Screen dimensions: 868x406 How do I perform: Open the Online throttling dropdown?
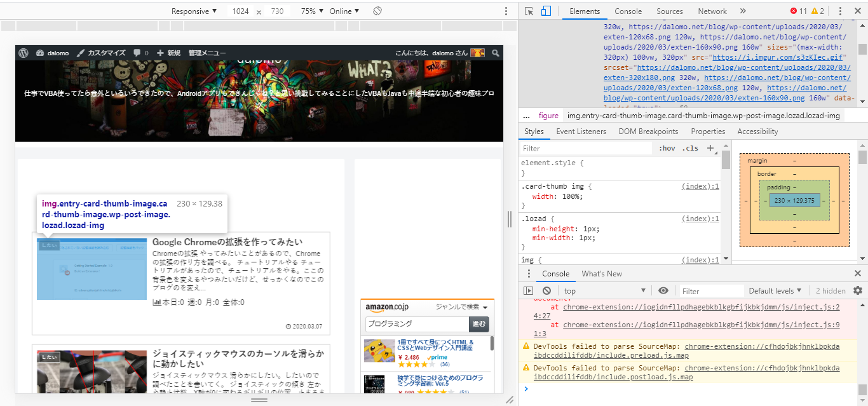[344, 11]
